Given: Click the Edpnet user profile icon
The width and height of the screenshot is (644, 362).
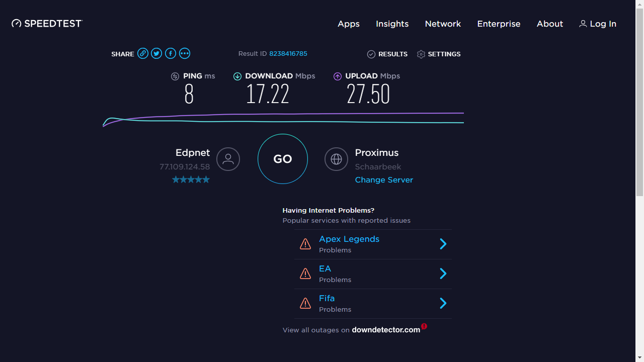Looking at the screenshot, I should click(228, 159).
